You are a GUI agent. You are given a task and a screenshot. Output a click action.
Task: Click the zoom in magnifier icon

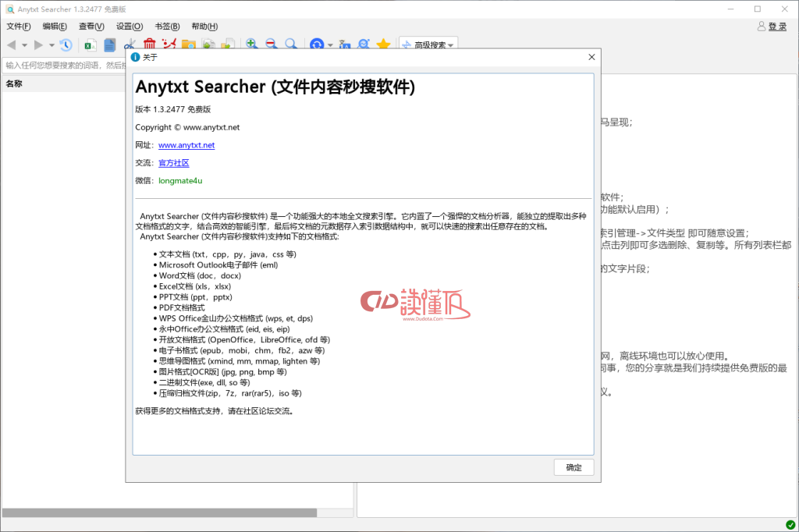point(251,44)
